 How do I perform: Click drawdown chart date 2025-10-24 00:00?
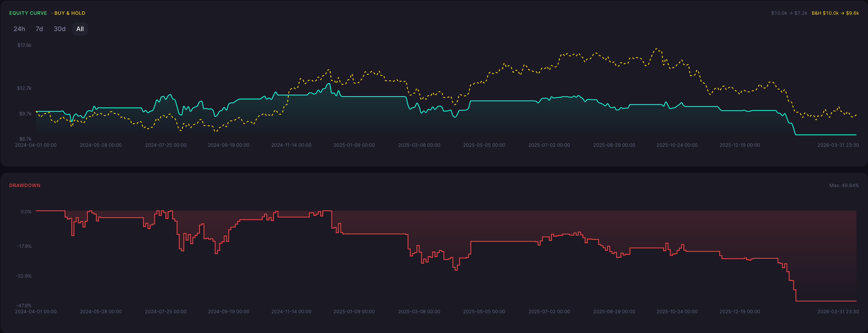677,312
